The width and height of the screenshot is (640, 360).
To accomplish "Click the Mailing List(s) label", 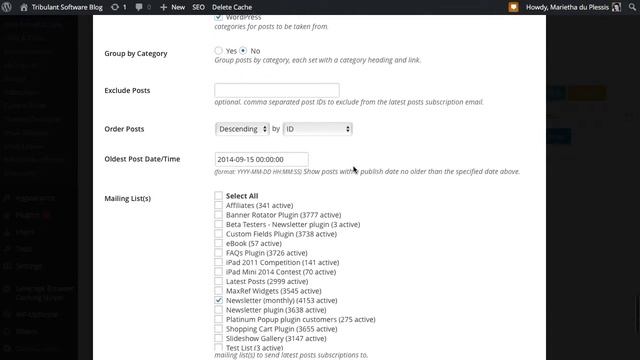I will click(x=127, y=198).
